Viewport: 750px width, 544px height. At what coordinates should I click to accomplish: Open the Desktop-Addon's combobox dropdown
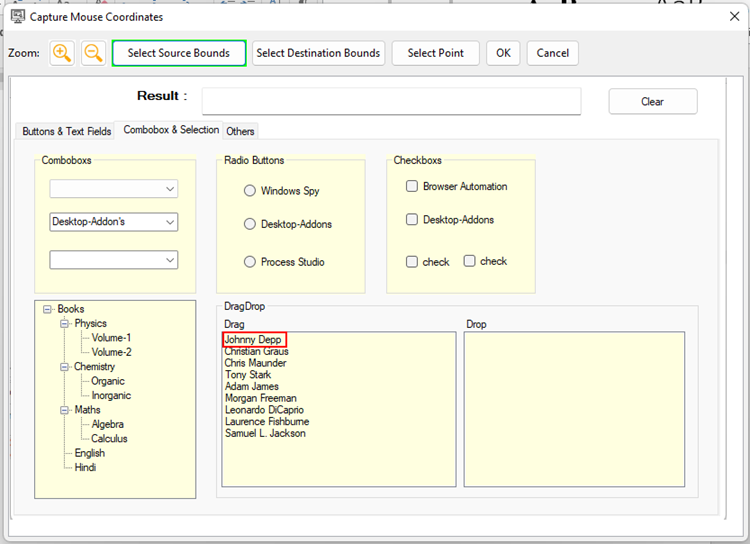(169, 222)
